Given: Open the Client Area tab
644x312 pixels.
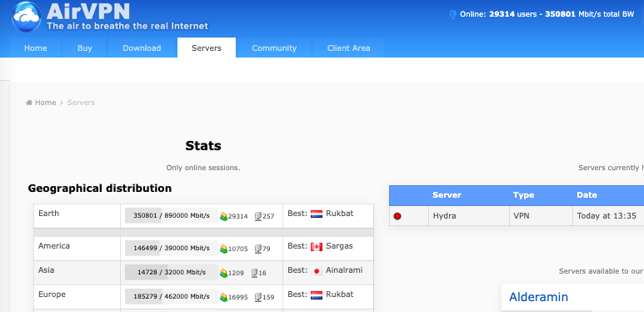Looking at the screenshot, I should click(x=349, y=48).
